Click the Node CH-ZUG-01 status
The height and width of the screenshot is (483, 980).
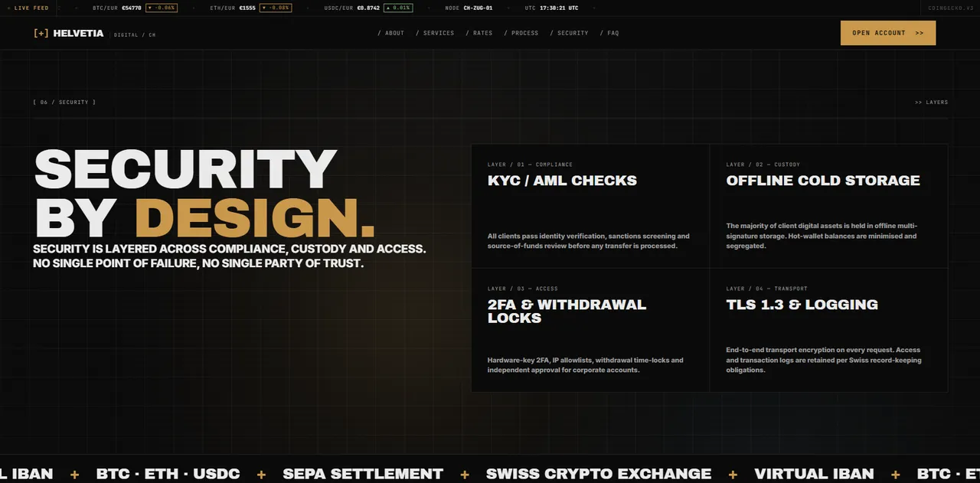pyautogui.click(x=469, y=8)
